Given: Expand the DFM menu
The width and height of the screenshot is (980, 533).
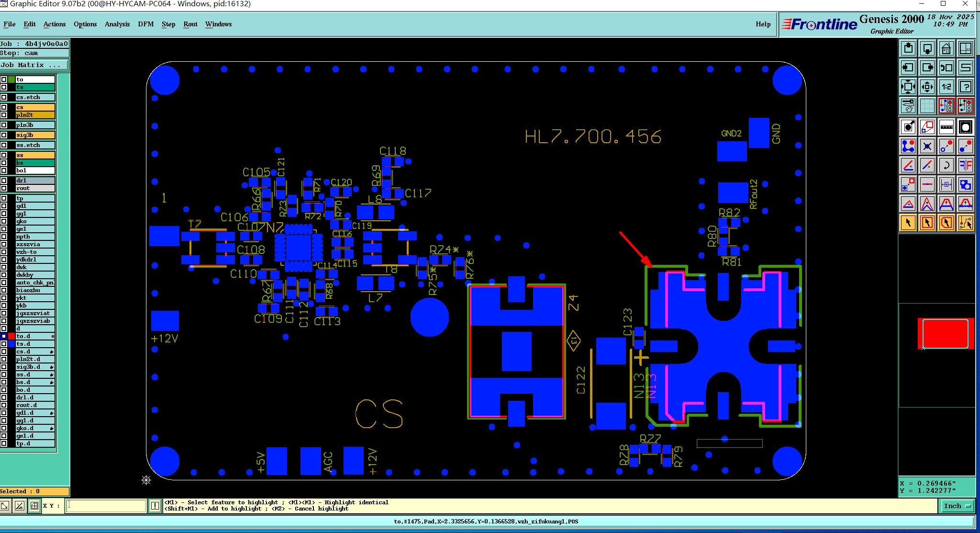Looking at the screenshot, I should tap(145, 24).
